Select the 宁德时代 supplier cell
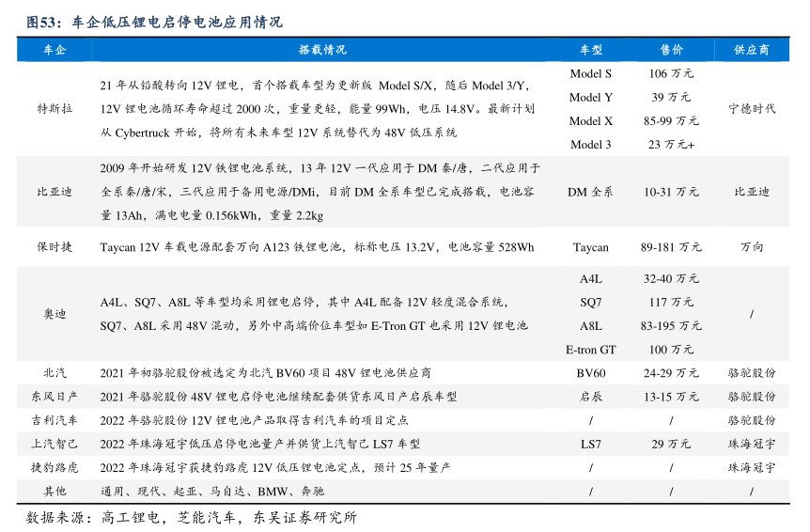810x532 pixels. point(752,108)
